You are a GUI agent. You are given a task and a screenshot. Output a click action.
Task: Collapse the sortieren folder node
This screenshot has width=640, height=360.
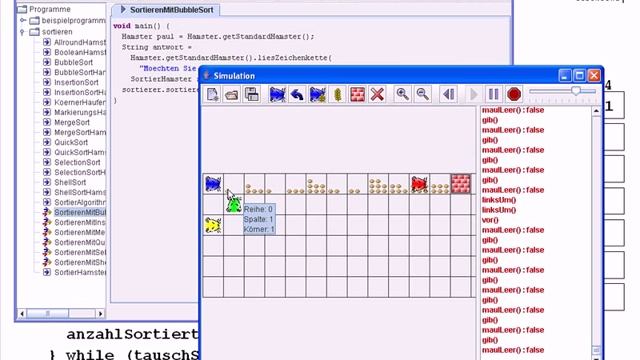click(x=23, y=32)
